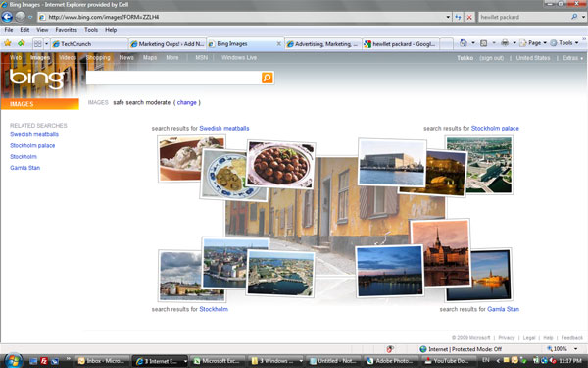Switch to Advertising, Marketing tab
The width and height of the screenshot is (588, 368).
pyautogui.click(x=323, y=44)
